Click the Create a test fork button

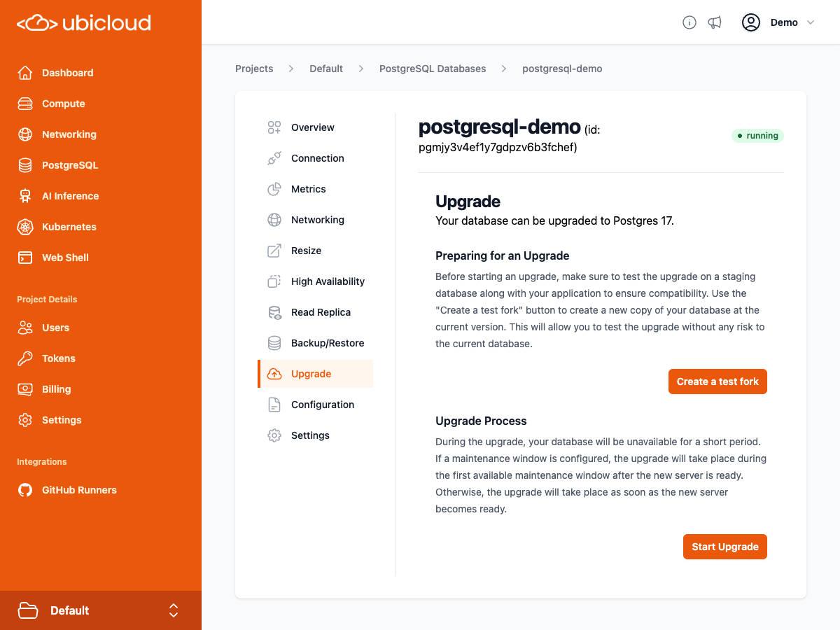(x=717, y=381)
